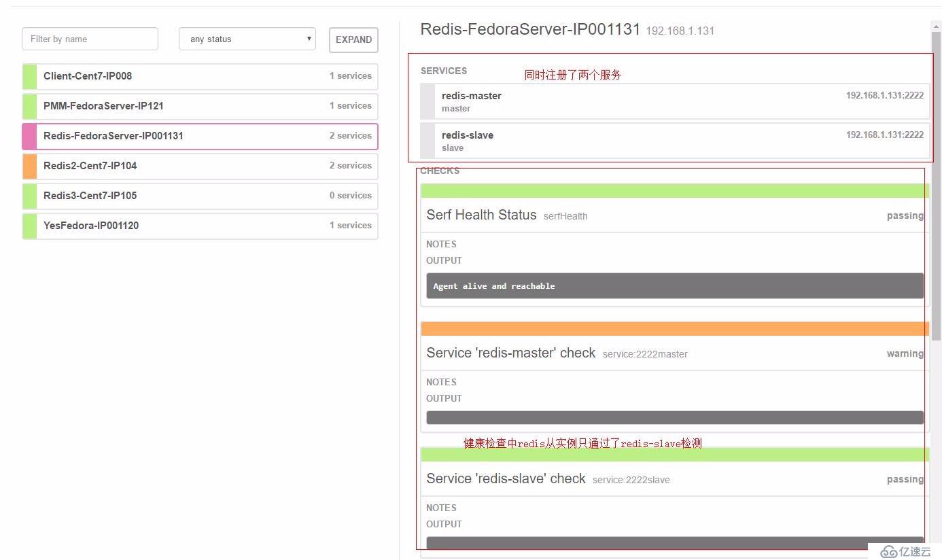Open the redis-master service entry
Viewport: 942px width, 560px height.
coord(675,101)
